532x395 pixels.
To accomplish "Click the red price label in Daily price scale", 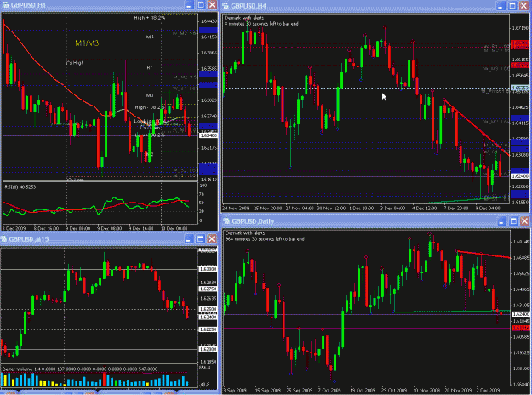I will tap(520, 328).
